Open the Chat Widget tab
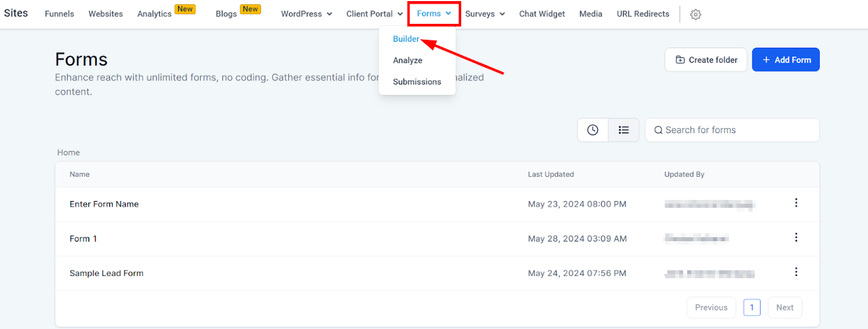The width and height of the screenshot is (868, 329). coord(542,14)
